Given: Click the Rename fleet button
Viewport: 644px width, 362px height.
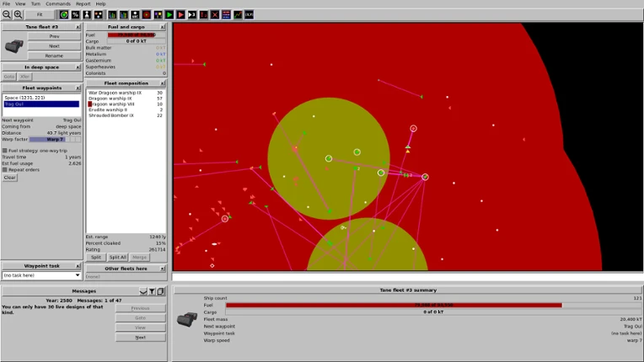Looking at the screenshot, I should tap(54, 56).
